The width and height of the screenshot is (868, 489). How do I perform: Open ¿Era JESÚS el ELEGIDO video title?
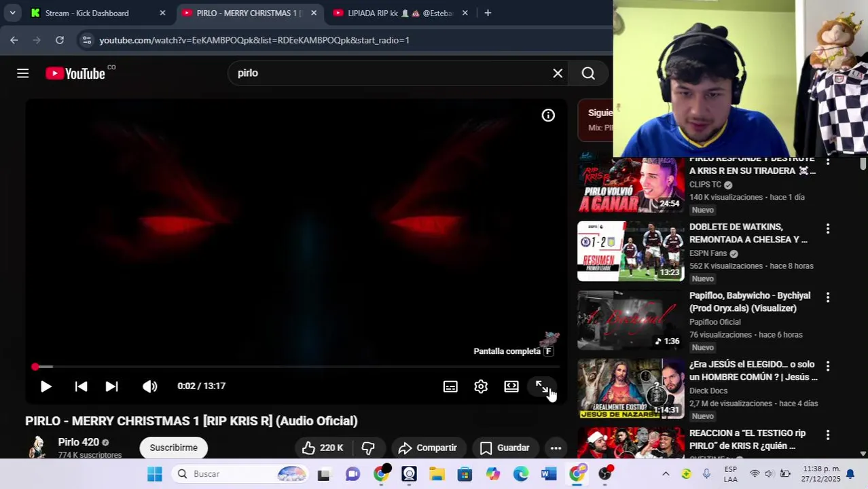[753, 370]
